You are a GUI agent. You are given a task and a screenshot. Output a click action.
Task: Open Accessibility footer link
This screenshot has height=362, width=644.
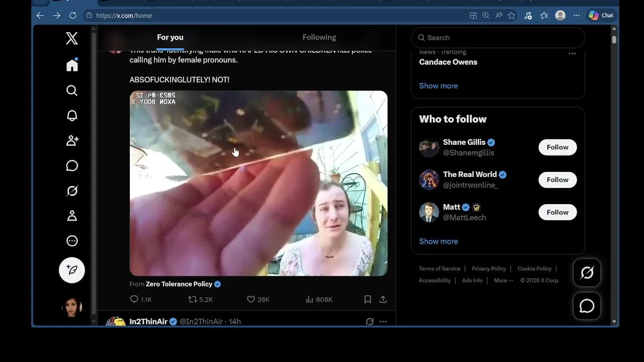click(435, 281)
